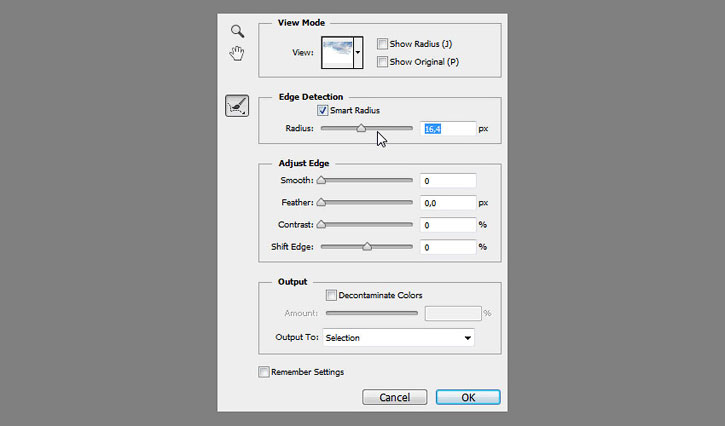725x426 pixels.
Task: Click the Output section heading
Action: coord(292,282)
